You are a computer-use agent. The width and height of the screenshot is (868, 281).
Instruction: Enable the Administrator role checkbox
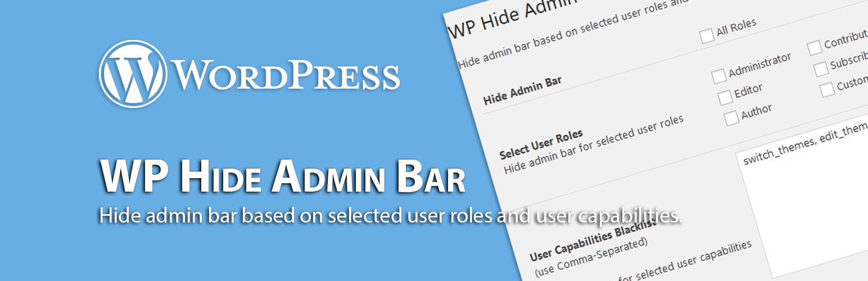(x=718, y=76)
